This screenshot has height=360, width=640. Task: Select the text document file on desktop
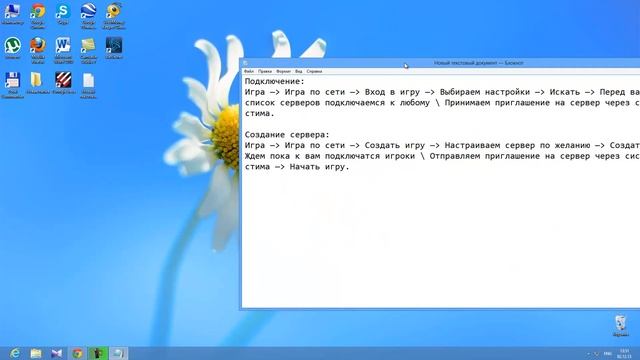[x=88, y=85]
